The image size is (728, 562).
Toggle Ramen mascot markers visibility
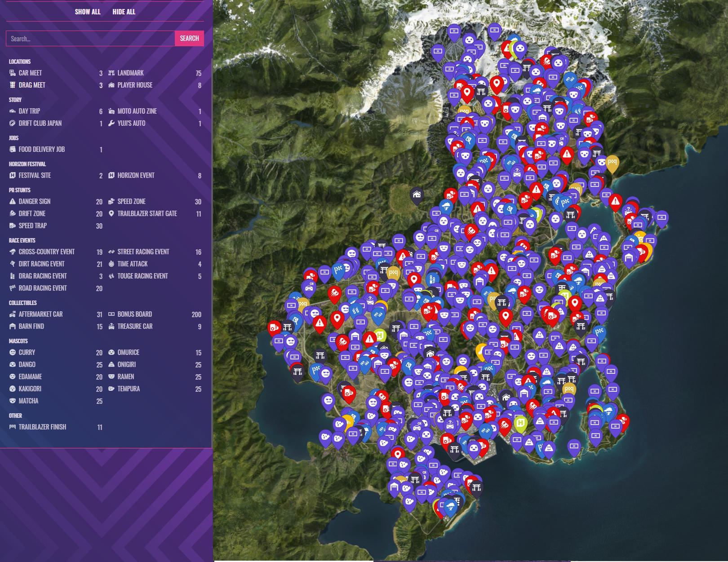[155, 376]
